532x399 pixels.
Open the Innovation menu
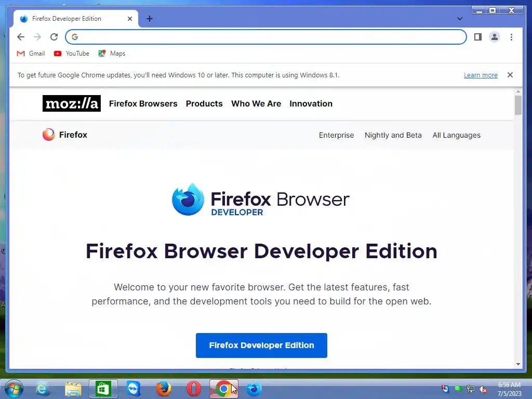point(311,103)
